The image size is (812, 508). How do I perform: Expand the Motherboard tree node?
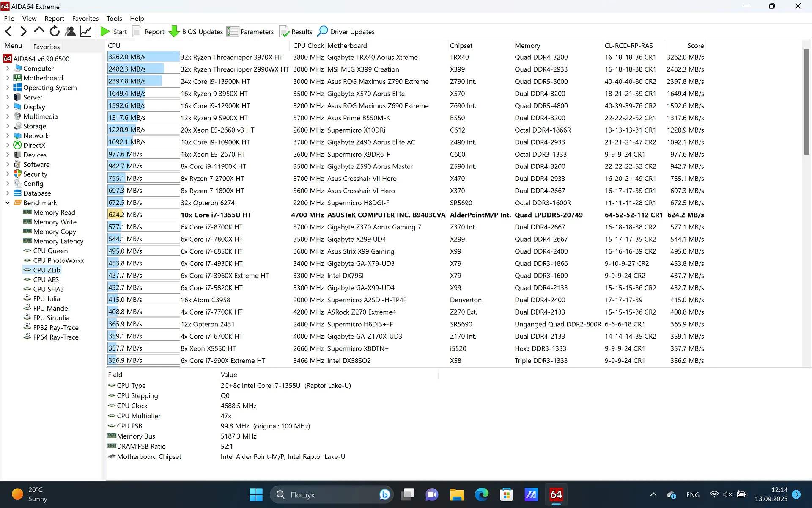(x=8, y=78)
